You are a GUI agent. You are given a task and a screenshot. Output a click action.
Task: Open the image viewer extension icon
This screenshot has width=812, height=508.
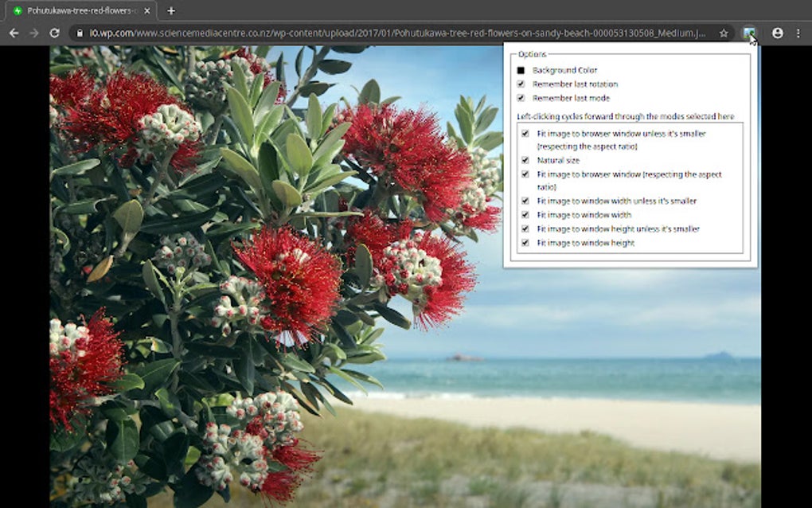[748, 33]
